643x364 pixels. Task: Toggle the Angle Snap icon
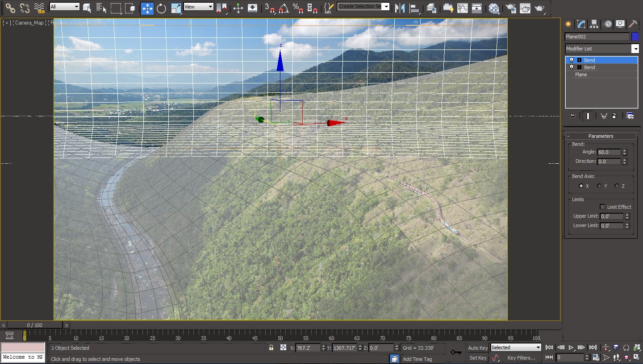pos(284,8)
